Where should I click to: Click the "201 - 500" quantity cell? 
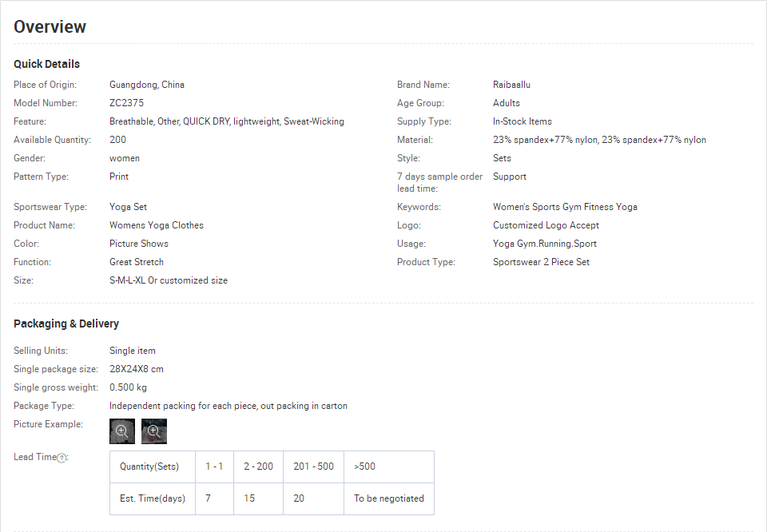pos(313,466)
